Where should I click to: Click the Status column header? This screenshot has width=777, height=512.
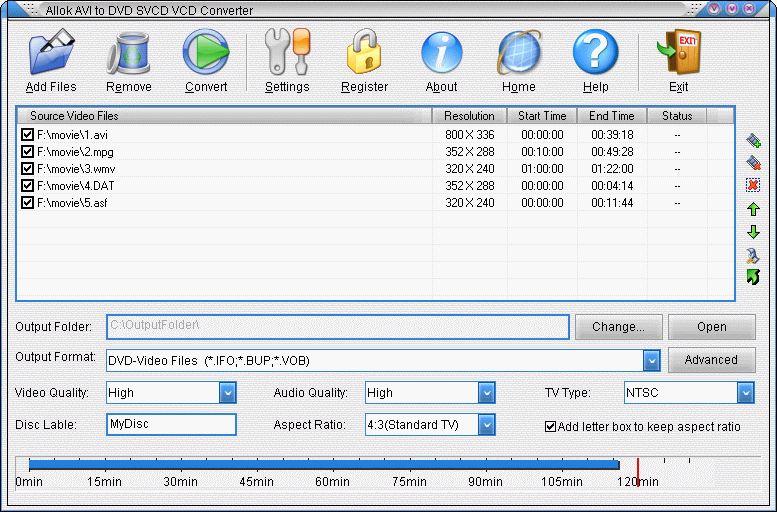(x=677, y=116)
